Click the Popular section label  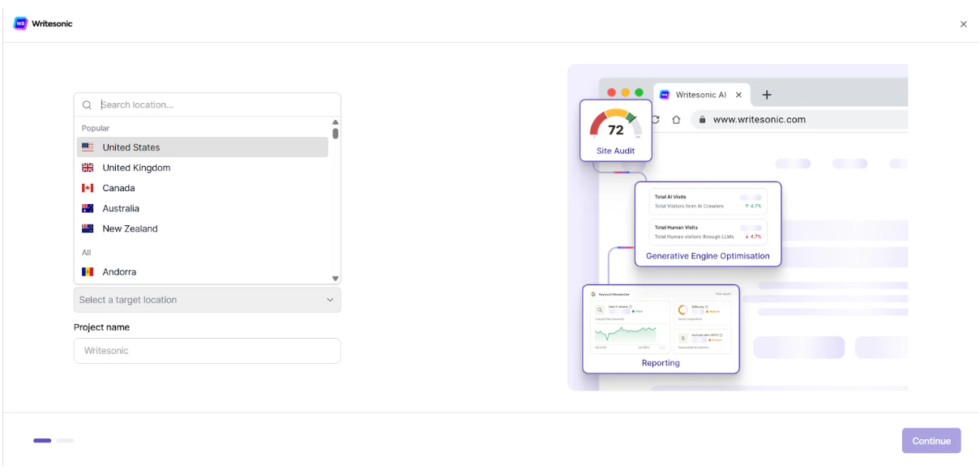[x=96, y=128]
